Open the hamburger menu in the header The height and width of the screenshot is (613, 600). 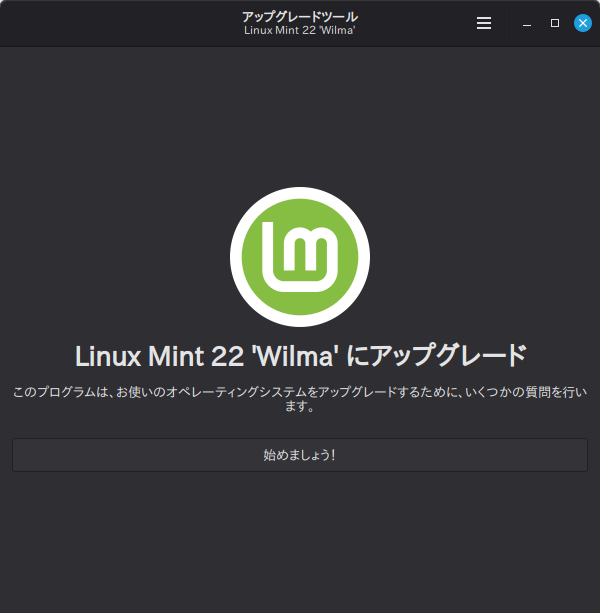(484, 23)
